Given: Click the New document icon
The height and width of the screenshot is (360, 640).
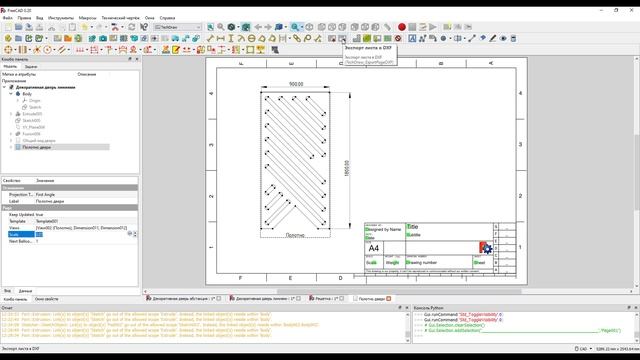Looking at the screenshot, I should coord(8,27).
